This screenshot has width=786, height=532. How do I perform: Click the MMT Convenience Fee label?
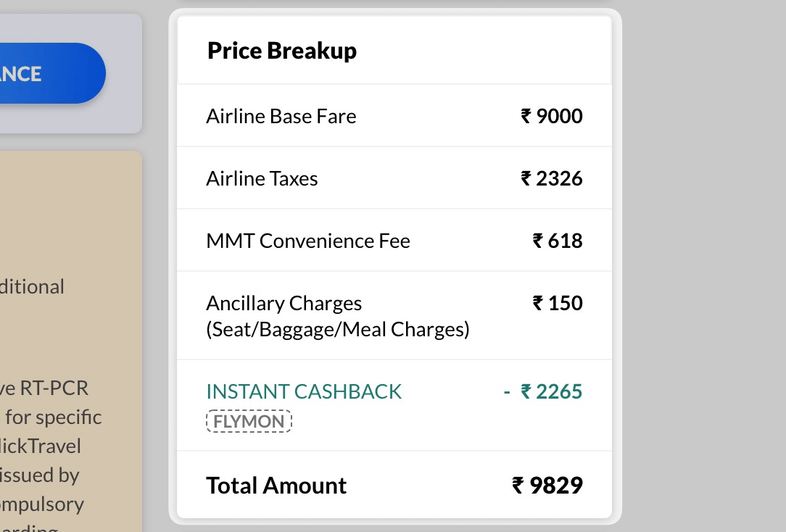308,241
